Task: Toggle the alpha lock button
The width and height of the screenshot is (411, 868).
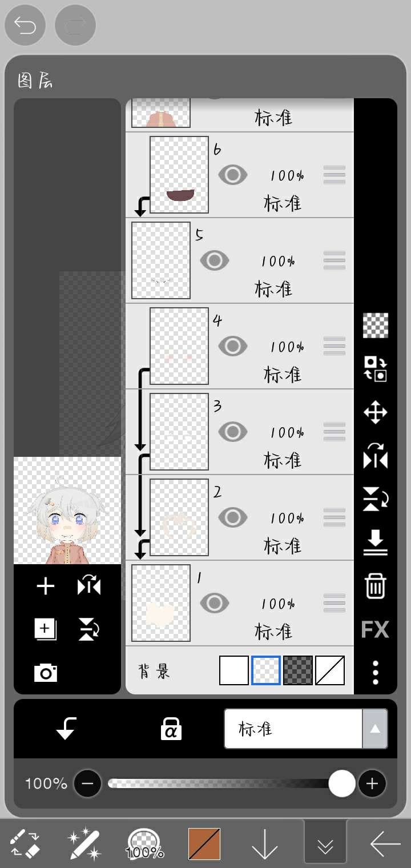Action: 171,729
